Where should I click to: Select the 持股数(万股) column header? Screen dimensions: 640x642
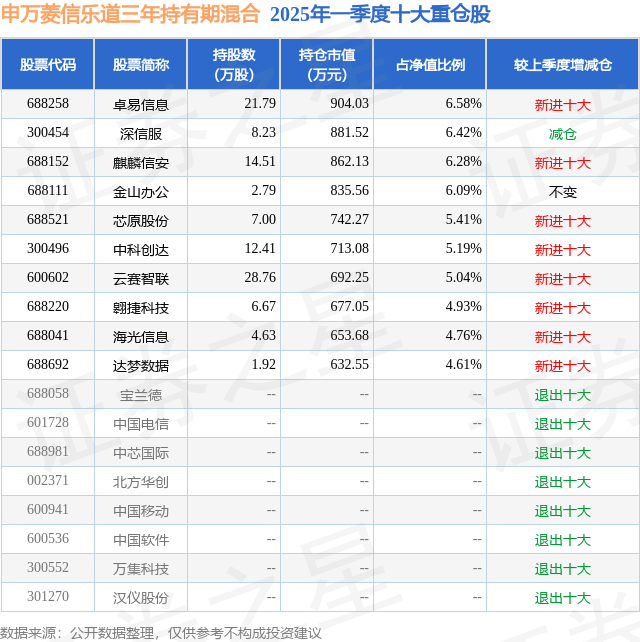coord(234,65)
